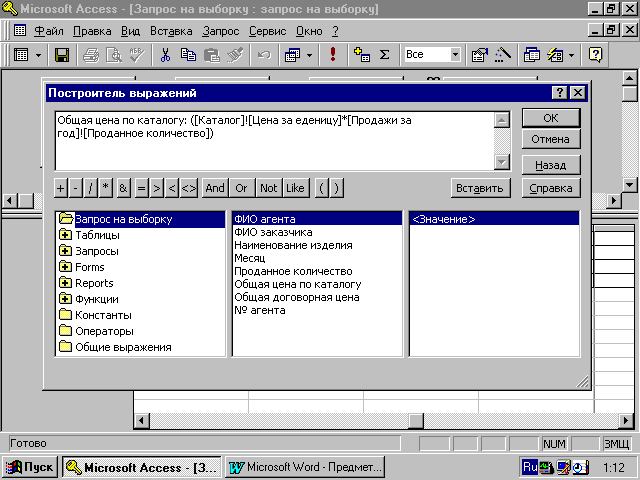Image resolution: width=640 pixels, height=480 pixels.
Task: Run the query with the exclamation icon
Action: pos(333,55)
